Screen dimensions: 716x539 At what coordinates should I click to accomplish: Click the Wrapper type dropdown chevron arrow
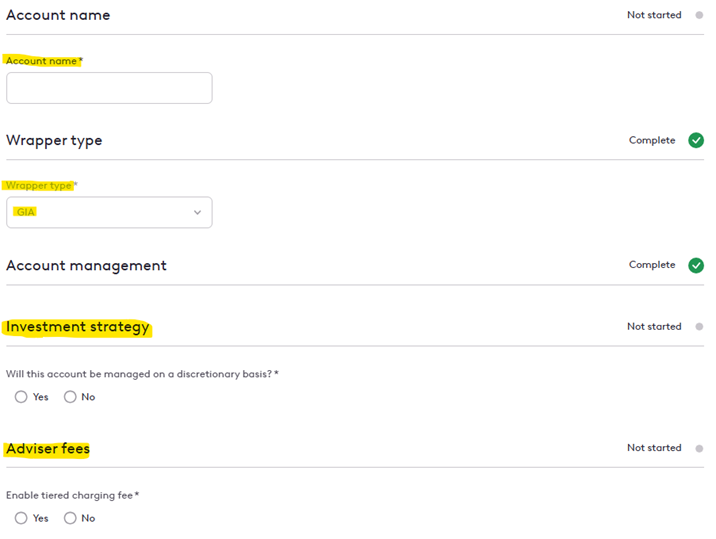pos(197,212)
